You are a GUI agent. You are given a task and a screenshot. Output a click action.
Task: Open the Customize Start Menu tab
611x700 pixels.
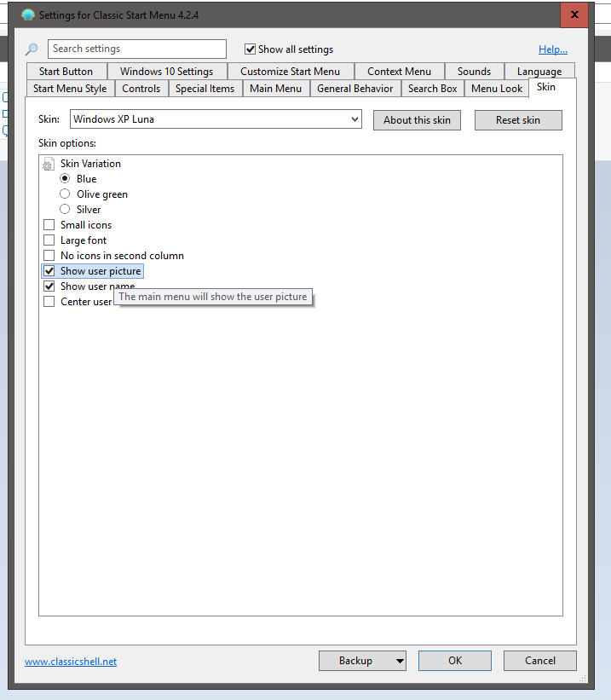[290, 72]
